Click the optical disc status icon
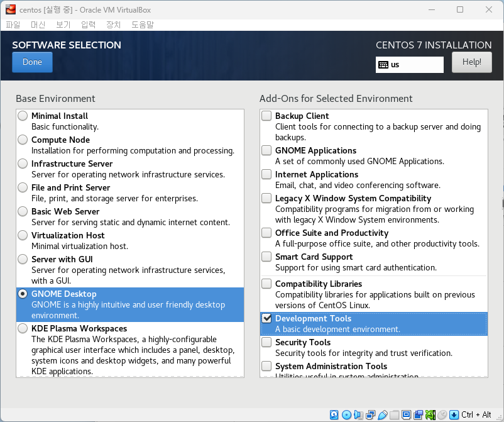Image resolution: width=504 pixels, height=422 pixels. (x=346, y=414)
